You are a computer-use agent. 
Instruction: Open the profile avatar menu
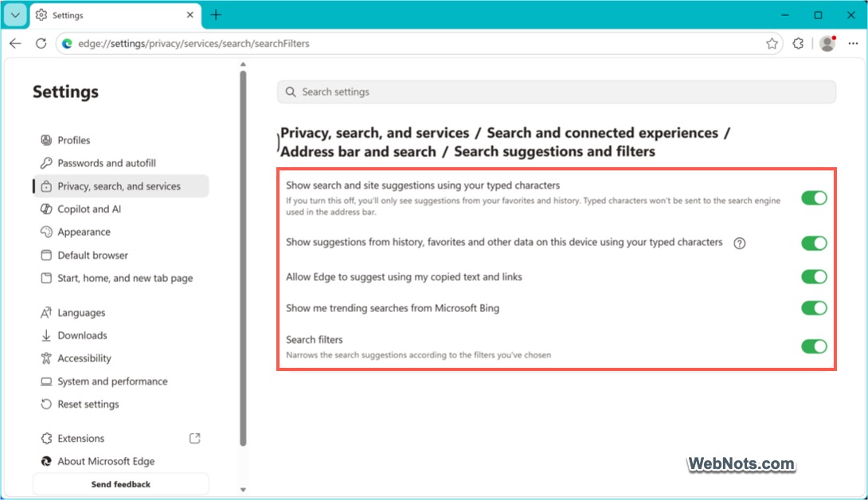[x=827, y=43]
